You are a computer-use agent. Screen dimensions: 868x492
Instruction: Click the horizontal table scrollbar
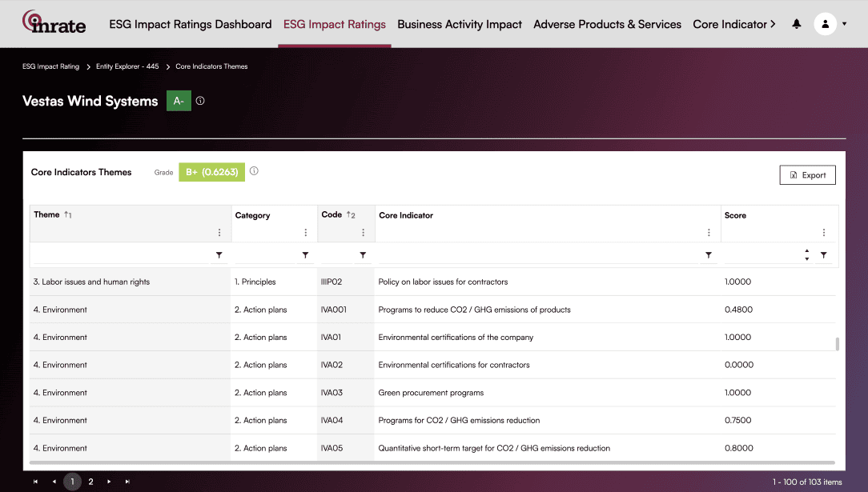(432, 462)
